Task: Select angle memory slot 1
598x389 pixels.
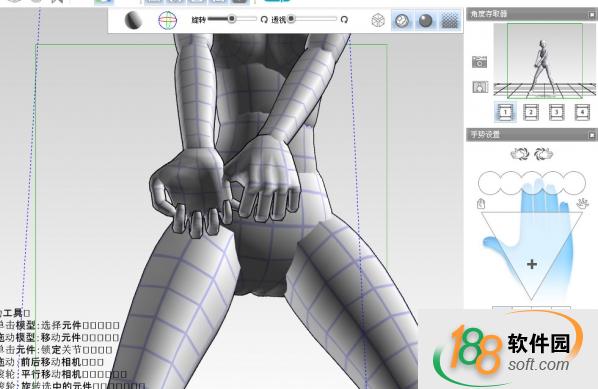Action: coord(505,112)
